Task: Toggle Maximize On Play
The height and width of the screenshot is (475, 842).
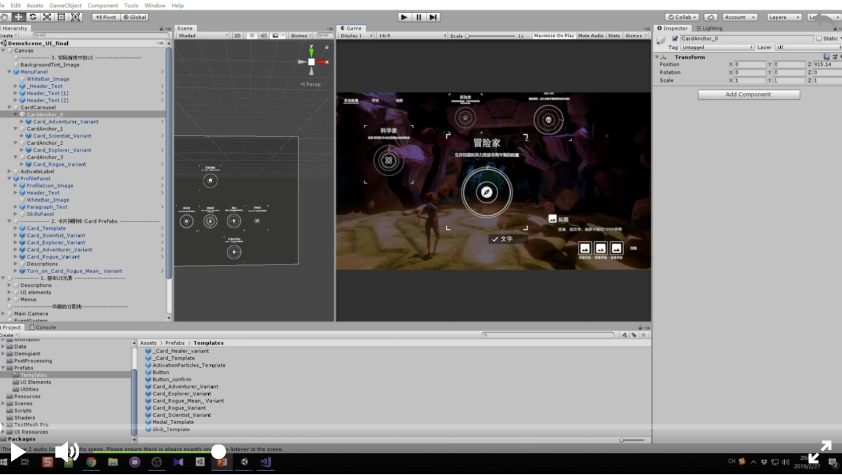Action: 554,35
